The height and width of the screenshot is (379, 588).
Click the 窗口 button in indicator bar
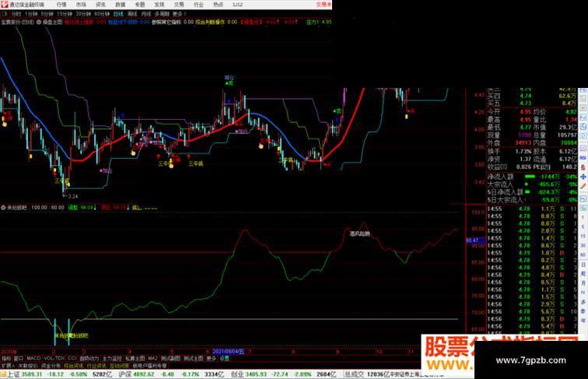(19, 358)
